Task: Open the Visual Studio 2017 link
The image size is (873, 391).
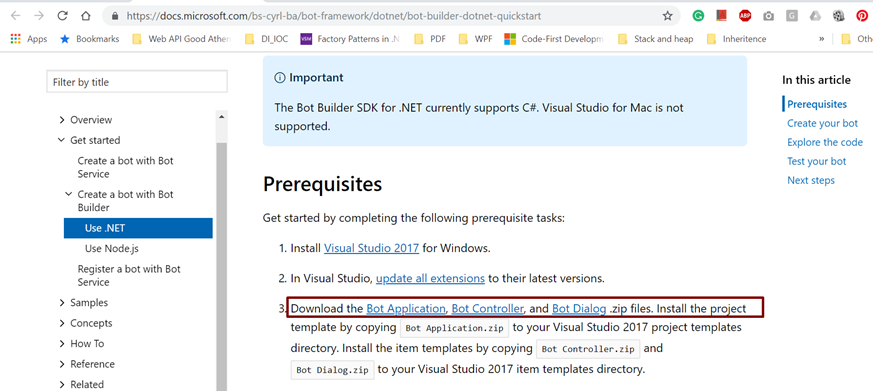Action: (x=371, y=248)
